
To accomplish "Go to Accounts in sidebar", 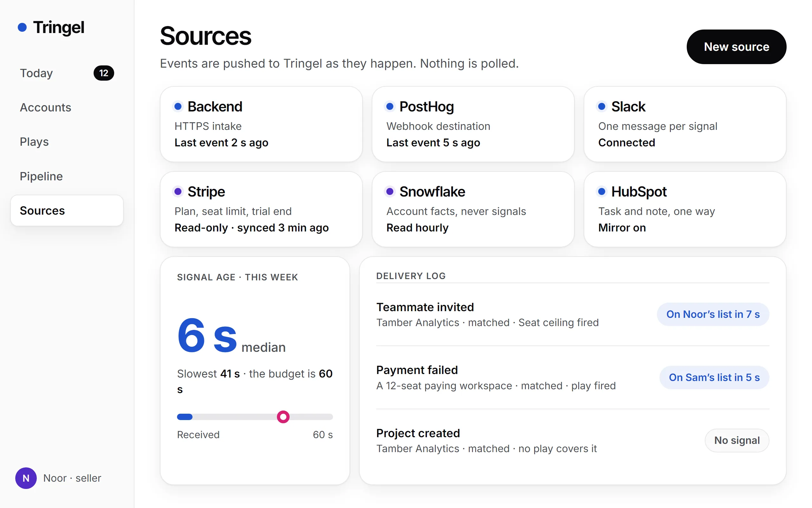I will coord(67,108).
